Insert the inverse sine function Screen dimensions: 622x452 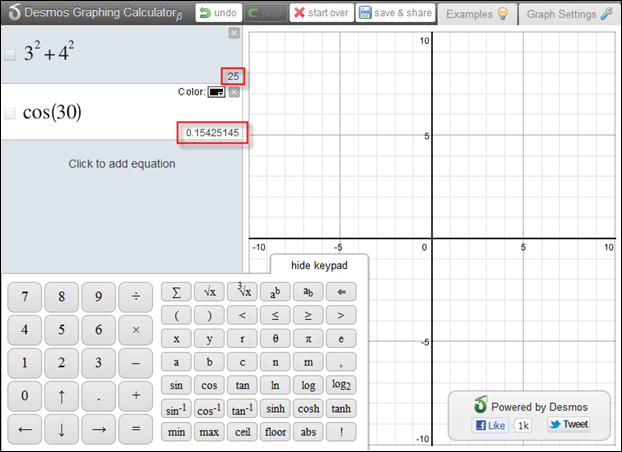pyautogui.click(x=176, y=408)
